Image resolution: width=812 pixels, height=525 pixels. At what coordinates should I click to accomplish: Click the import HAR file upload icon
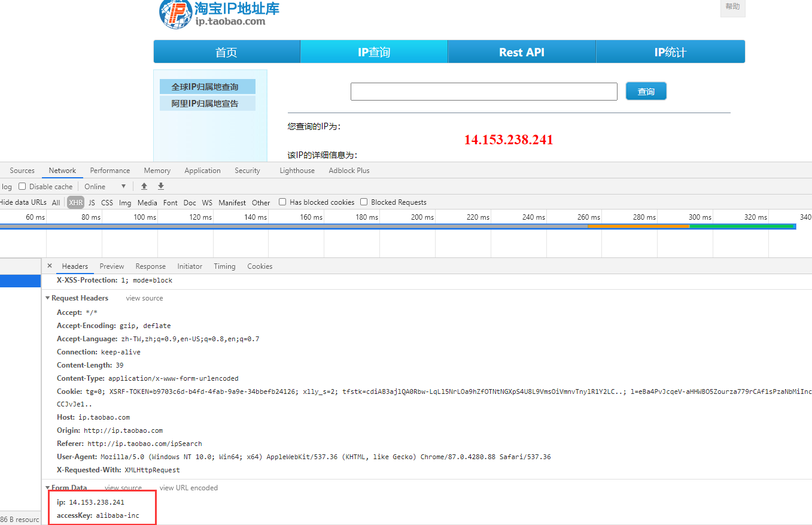(x=144, y=186)
